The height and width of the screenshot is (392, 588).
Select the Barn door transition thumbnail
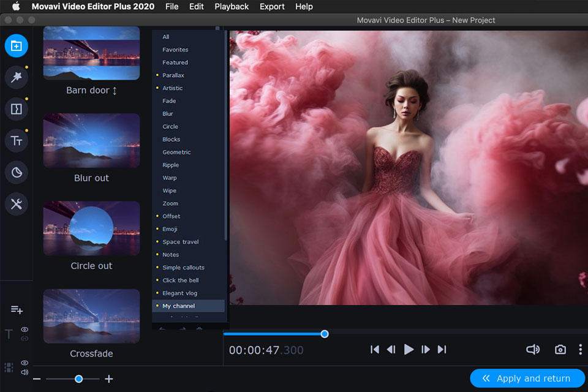[x=91, y=53]
